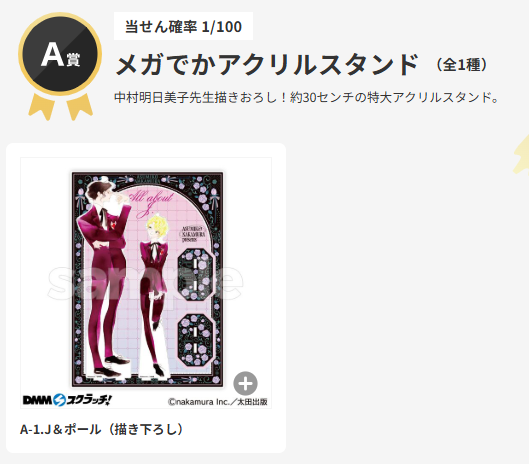Select the A-1.J&ポール caption text
Image resolution: width=529 pixels, height=464 pixels.
pos(101,430)
